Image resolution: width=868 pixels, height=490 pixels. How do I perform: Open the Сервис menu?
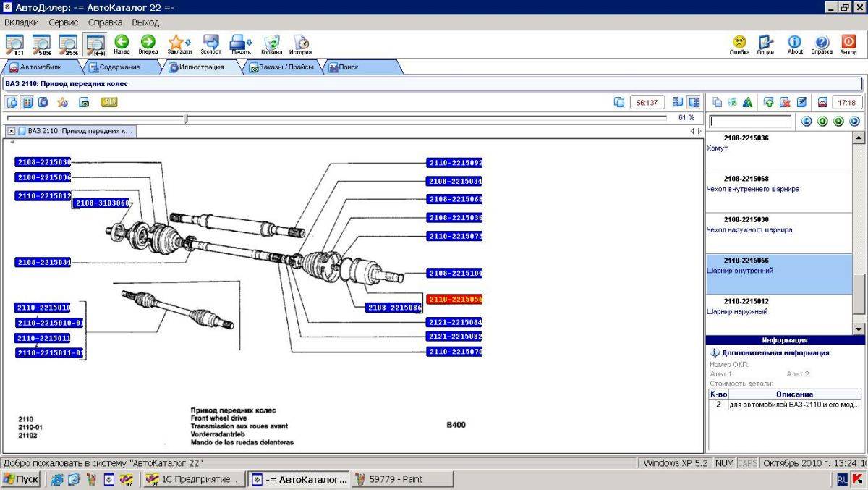pyautogui.click(x=64, y=22)
